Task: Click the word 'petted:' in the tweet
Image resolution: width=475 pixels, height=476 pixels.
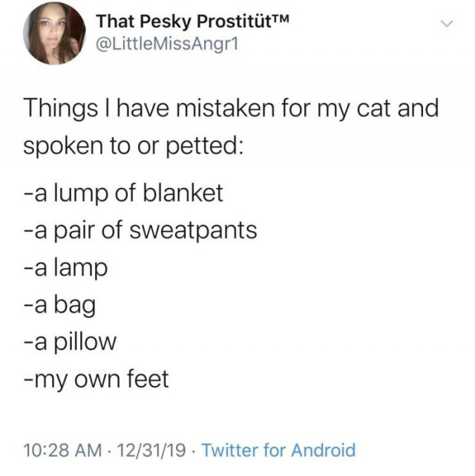Action: 205,146
